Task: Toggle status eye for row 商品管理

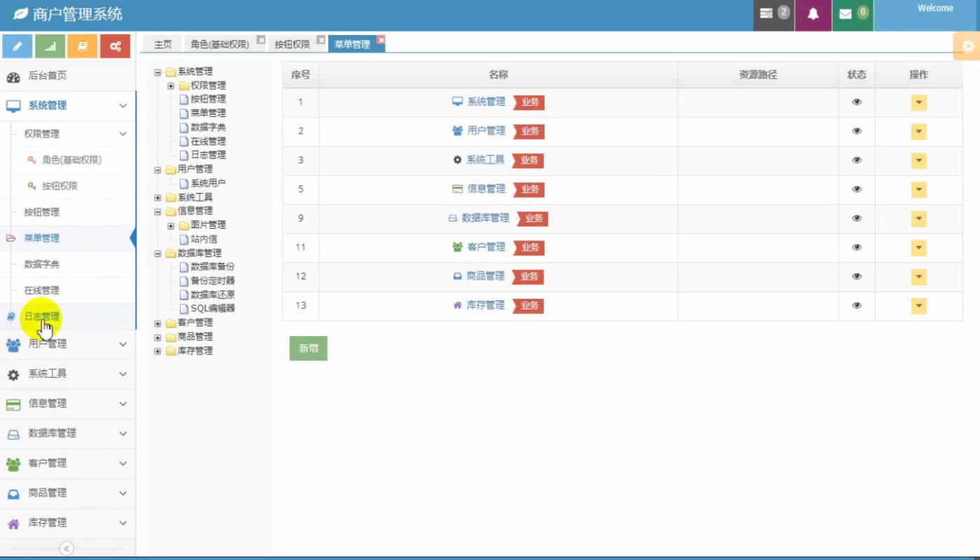Action: pos(857,276)
